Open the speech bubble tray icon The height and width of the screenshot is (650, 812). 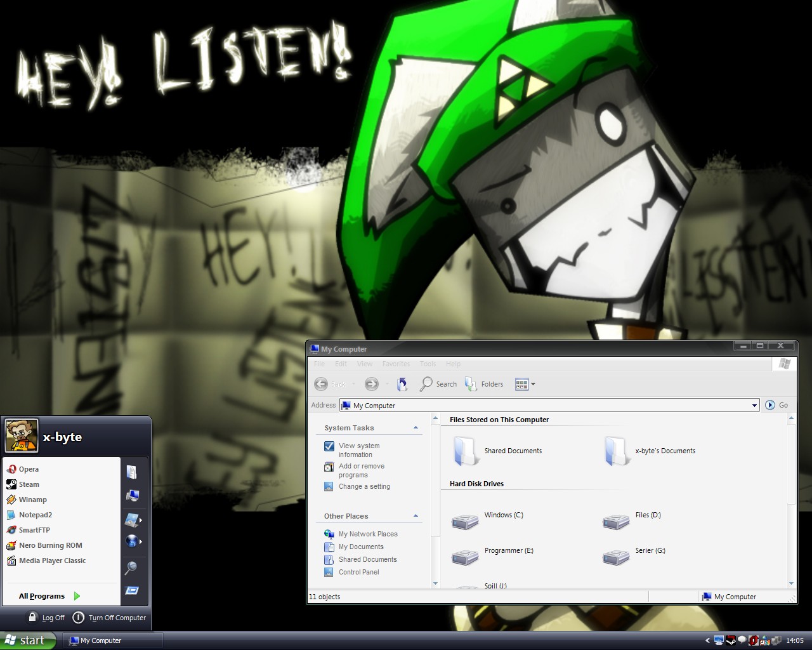coord(742,640)
